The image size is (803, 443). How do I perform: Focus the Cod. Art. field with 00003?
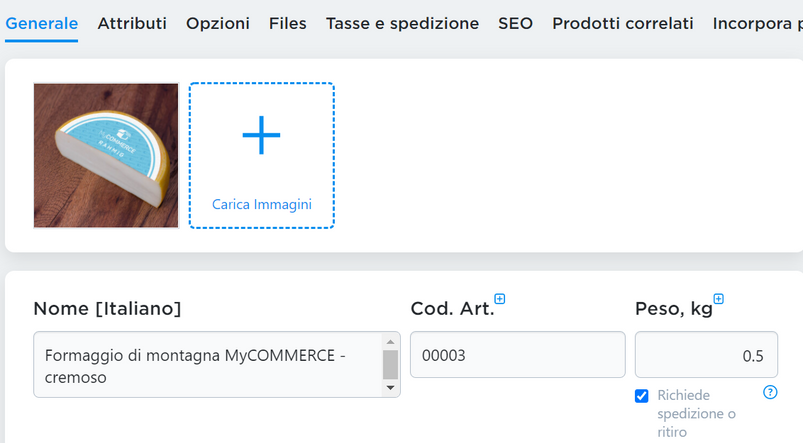tap(518, 355)
